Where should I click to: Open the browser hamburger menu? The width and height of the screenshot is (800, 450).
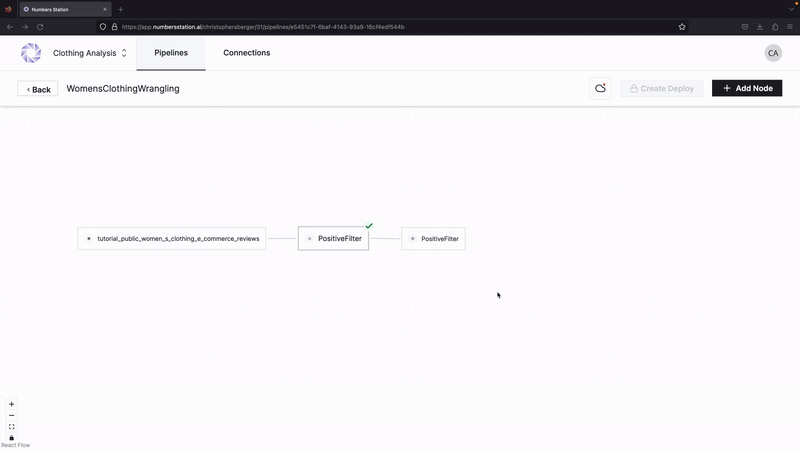coord(790,27)
